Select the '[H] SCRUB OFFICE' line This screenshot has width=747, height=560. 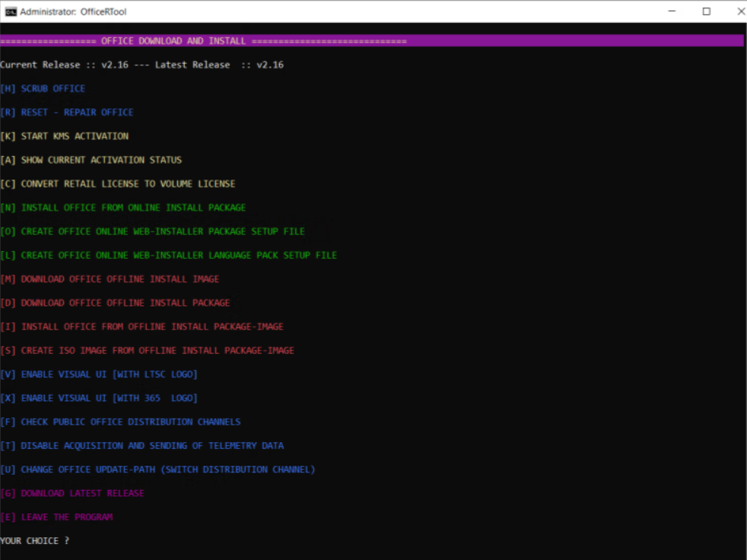point(43,89)
